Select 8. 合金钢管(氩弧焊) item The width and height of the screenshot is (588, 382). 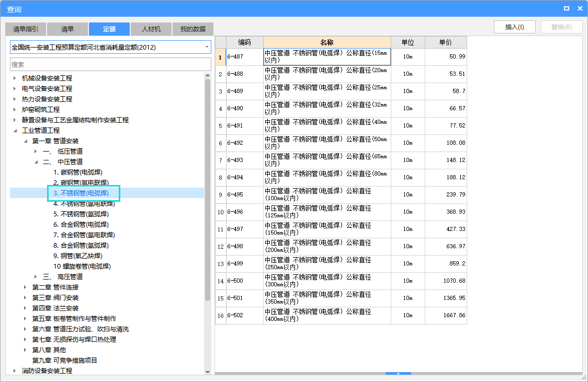81,246
